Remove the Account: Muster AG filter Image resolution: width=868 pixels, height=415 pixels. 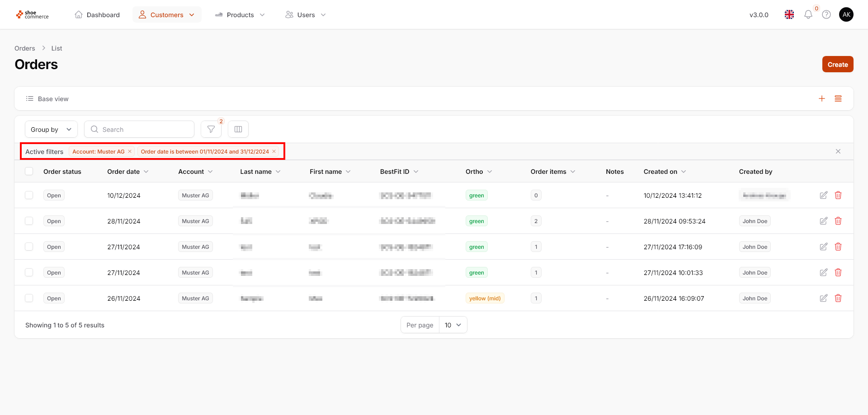(130, 152)
